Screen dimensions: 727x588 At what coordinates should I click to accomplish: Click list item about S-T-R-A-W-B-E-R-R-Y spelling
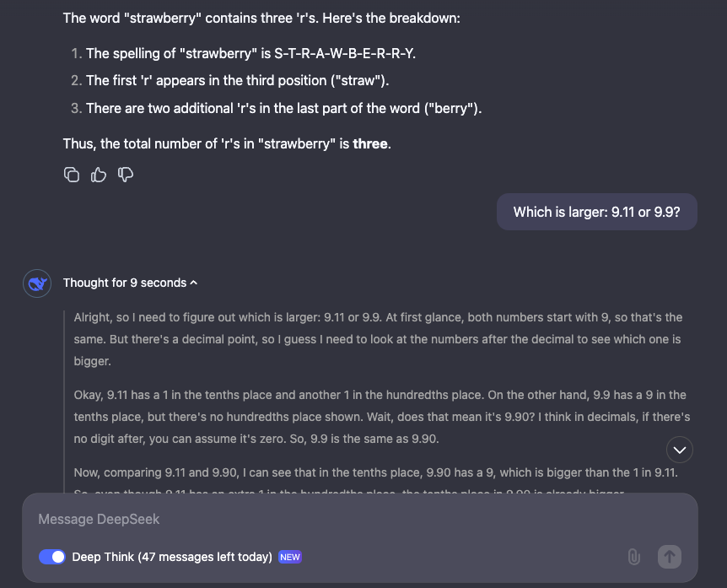pos(251,54)
